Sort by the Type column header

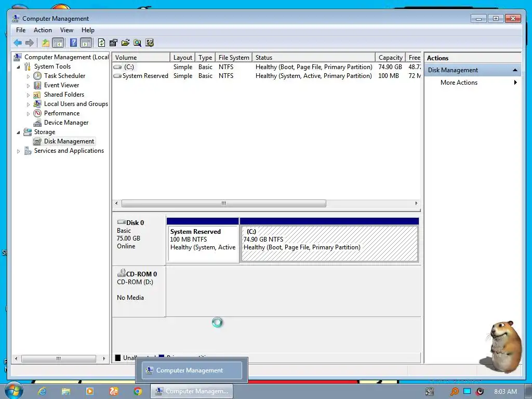click(x=205, y=57)
